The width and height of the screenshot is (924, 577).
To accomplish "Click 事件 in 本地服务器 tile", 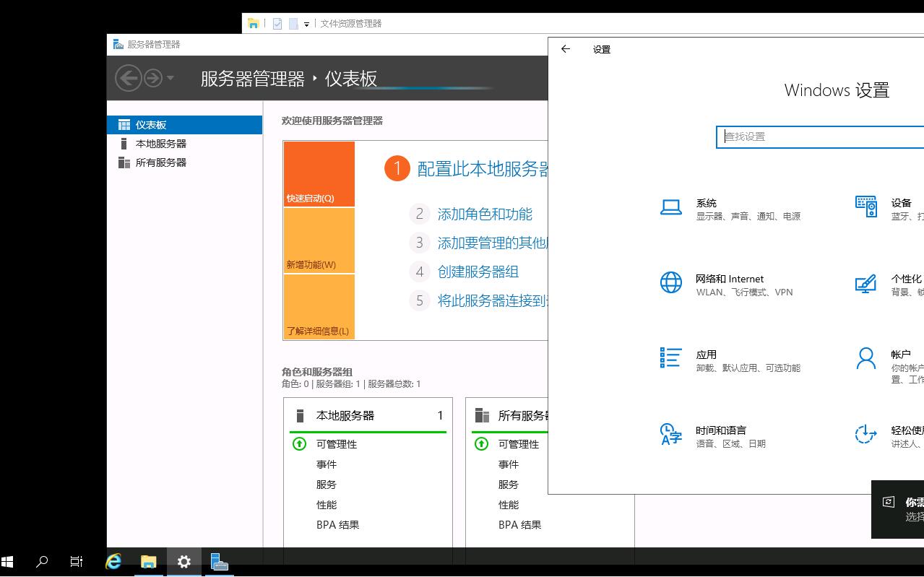I will point(327,464).
